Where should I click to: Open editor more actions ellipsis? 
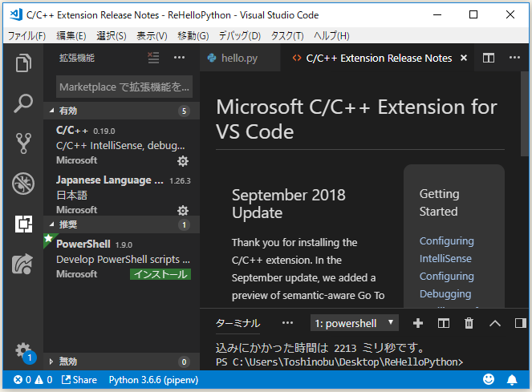[514, 58]
